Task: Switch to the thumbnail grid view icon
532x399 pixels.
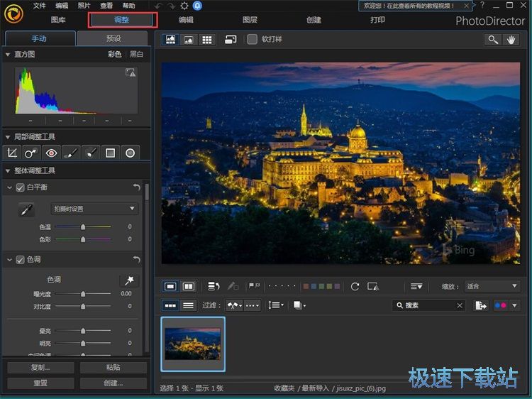Action: (x=206, y=40)
